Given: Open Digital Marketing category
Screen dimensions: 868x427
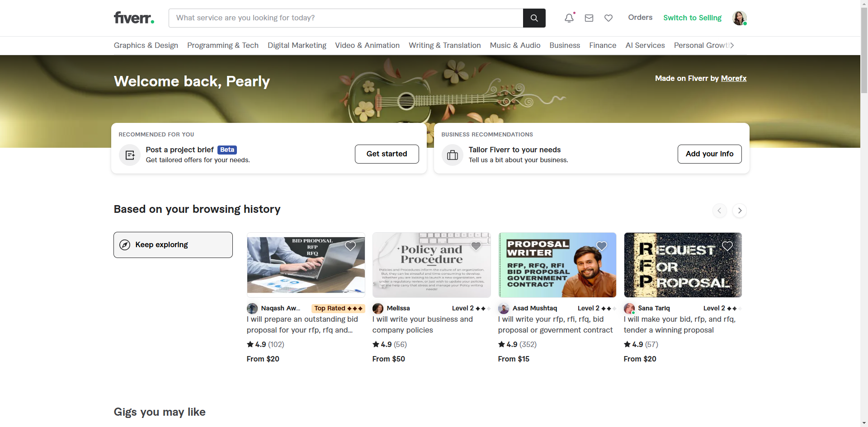Looking at the screenshot, I should (x=297, y=45).
